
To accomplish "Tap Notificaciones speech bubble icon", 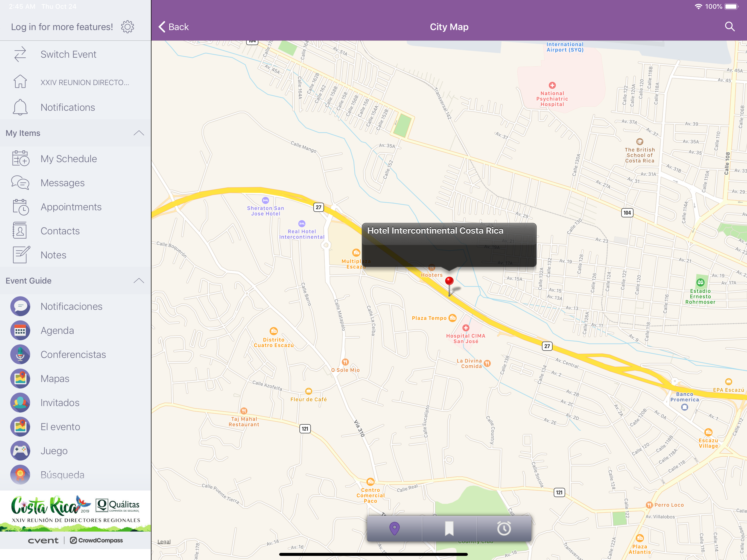I will [20, 306].
